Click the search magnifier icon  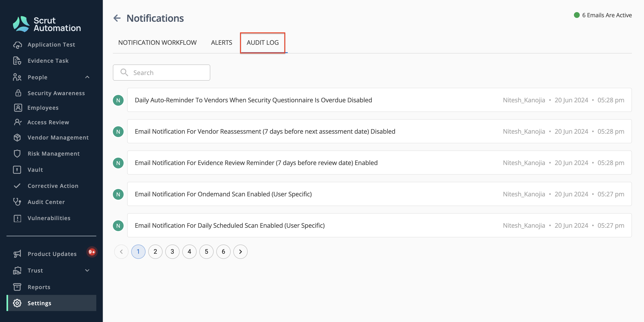coord(124,73)
